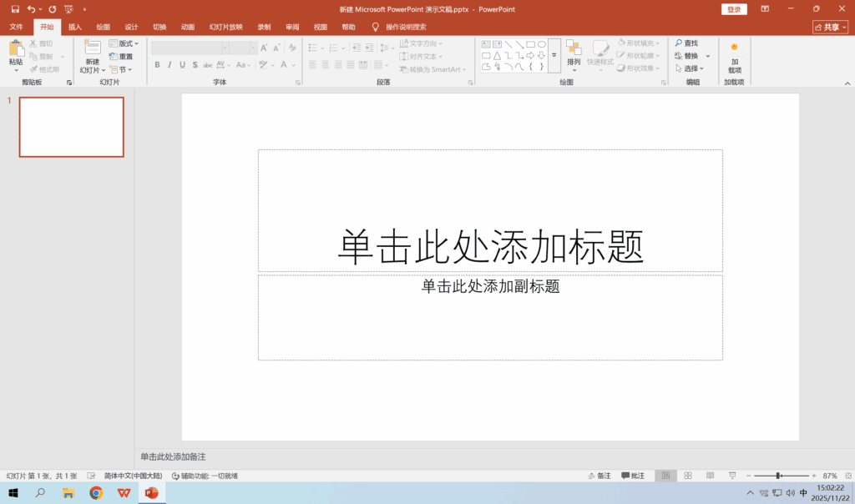855x504 pixels.
Task: Expand the shapes gallery more arrow
Action: [554, 56]
